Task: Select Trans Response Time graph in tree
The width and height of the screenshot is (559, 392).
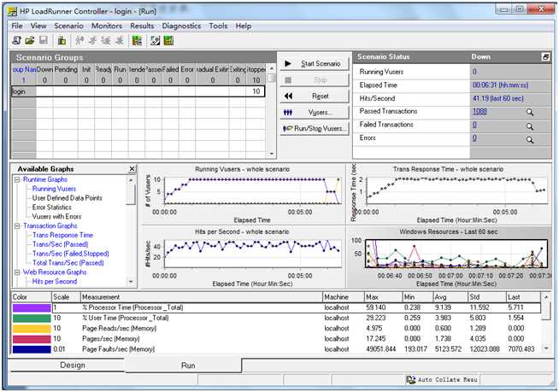Action: (62, 235)
